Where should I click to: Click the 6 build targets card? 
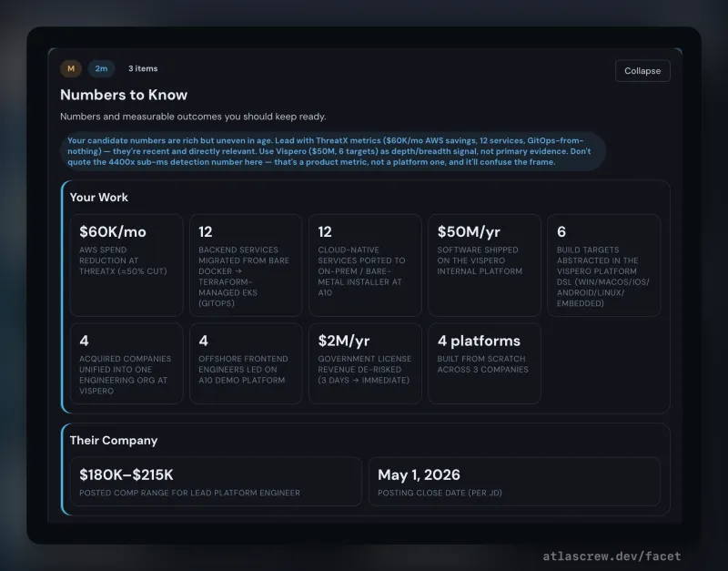point(603,265)
